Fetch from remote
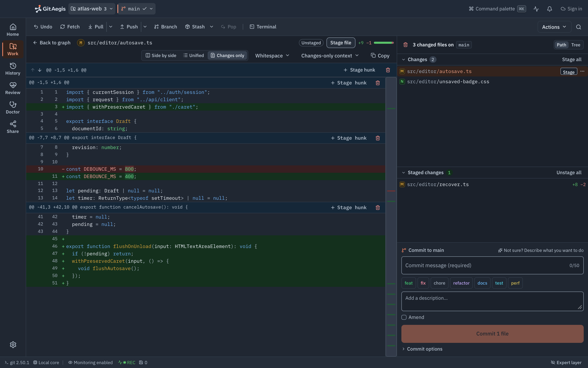The height and width of the screenshot is (368, 588). tap(70, 27)
